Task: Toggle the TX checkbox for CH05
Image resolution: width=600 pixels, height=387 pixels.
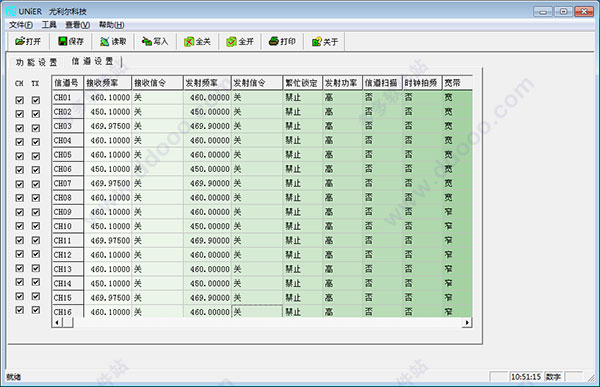Action: point(36,156)
